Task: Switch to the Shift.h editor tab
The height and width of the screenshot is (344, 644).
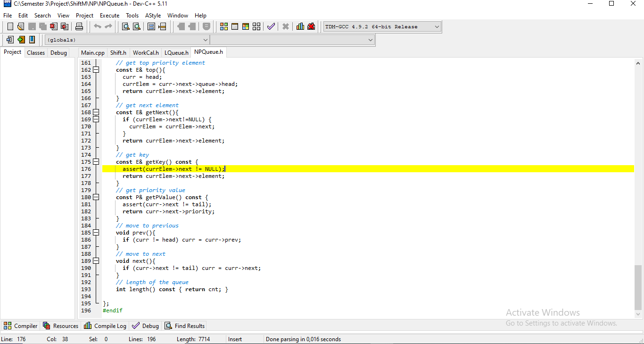Action: tap(118, 53)
